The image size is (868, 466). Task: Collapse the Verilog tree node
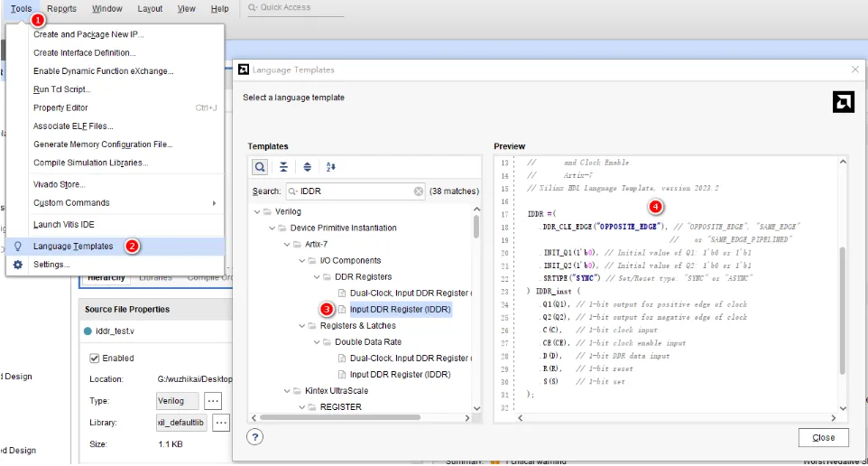pos(257,211)
